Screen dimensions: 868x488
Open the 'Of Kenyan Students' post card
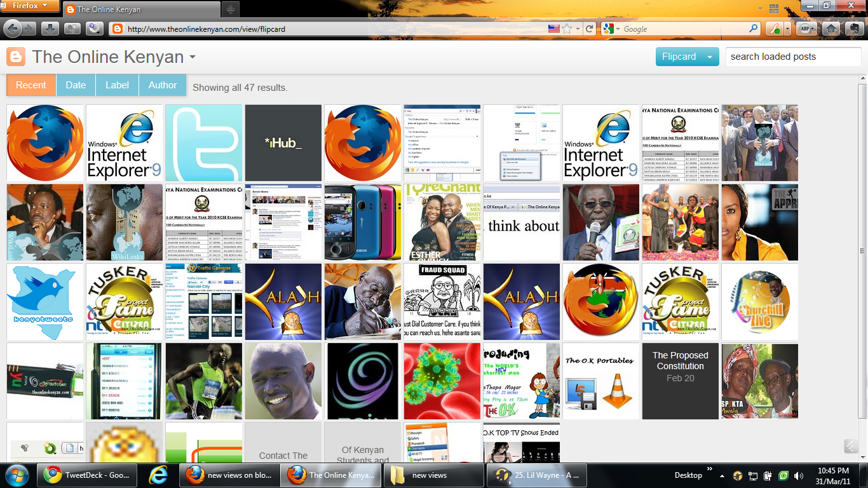[363, 442]
